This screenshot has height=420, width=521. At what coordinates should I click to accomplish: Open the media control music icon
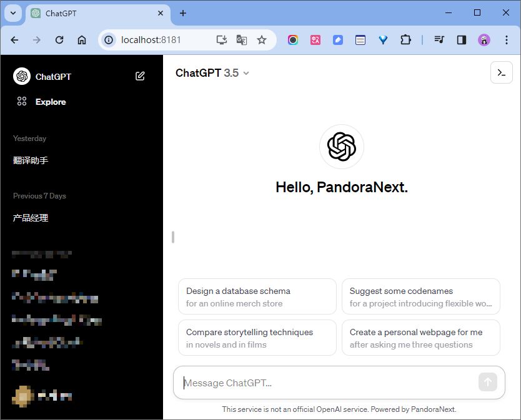click(x=439, y=40)
